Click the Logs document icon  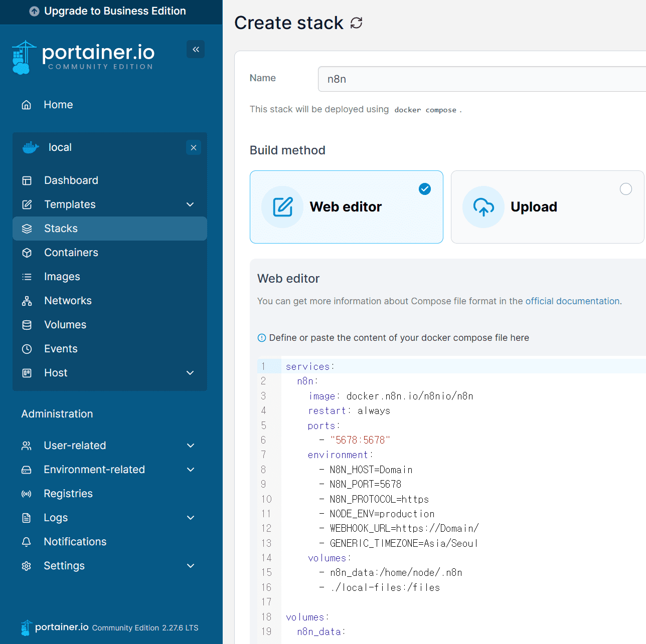tap(27, 518)
